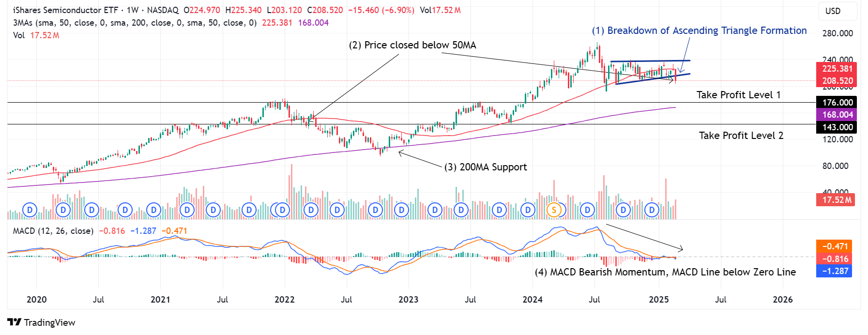Click the 17.52M volume scale label
The height and width of the screenshot is (335, 868).
coord(836,200)
